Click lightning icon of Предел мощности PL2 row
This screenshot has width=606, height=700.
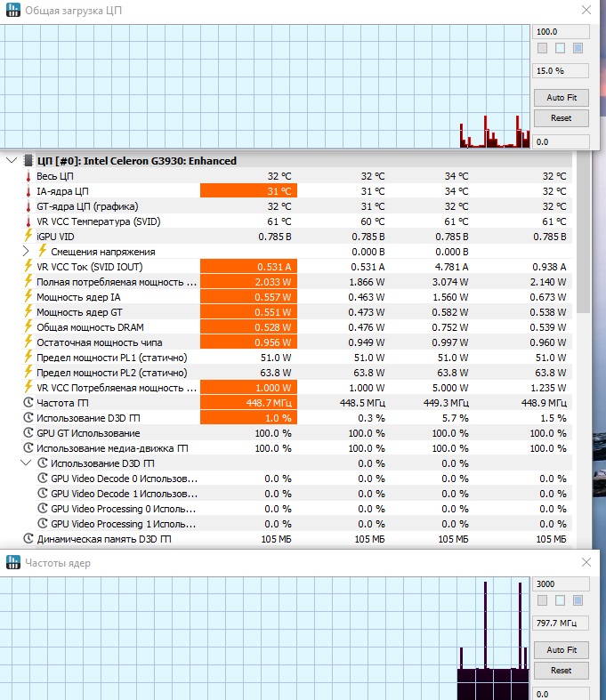[28, 372]
